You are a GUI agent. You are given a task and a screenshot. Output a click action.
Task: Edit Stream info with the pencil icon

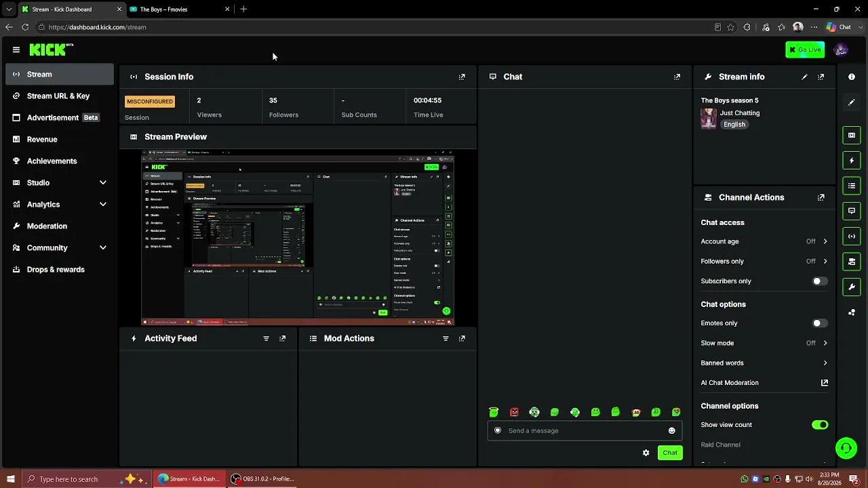(x=804, y=77)
